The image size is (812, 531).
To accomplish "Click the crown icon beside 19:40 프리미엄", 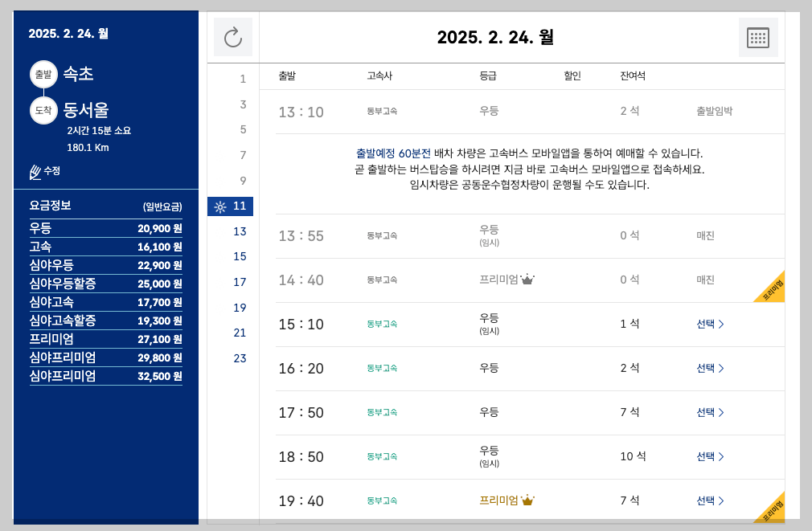I will 527,499.
